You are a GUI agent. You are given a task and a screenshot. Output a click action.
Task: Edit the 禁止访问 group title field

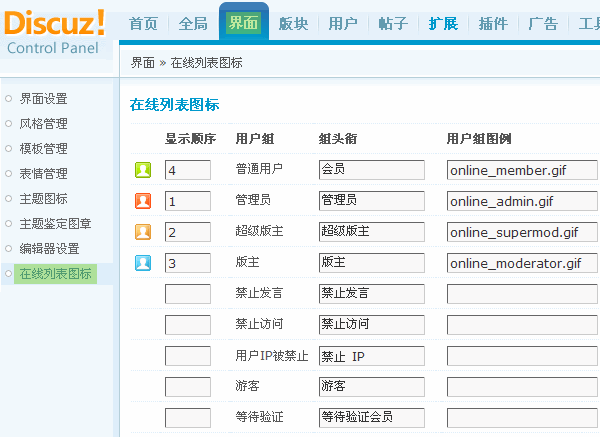tap(372, 325)
